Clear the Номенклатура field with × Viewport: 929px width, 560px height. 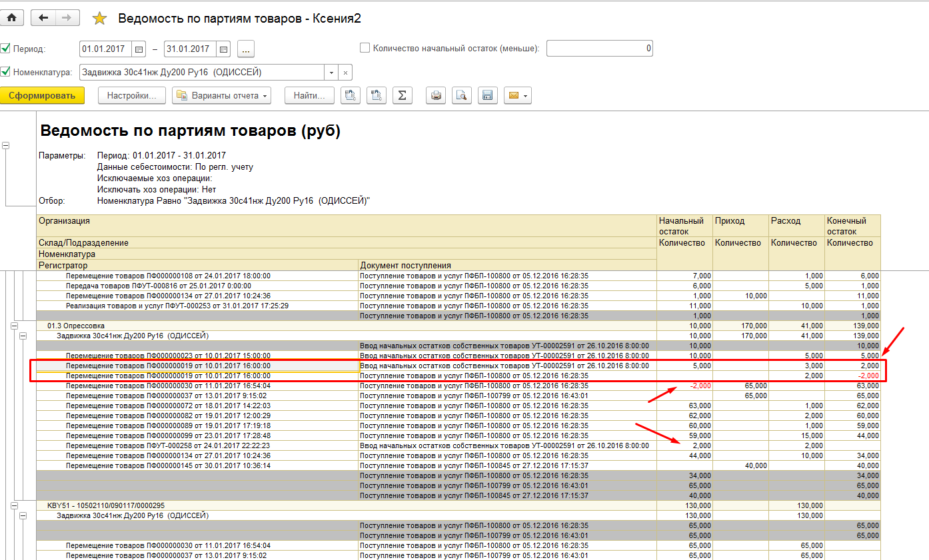point(345,73)
